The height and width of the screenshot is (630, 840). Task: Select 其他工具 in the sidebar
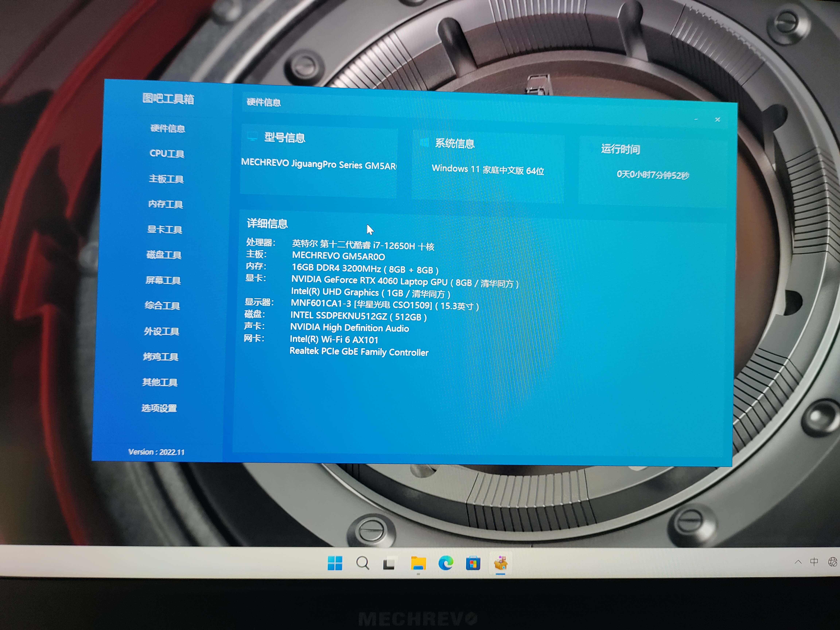[160, 382]
